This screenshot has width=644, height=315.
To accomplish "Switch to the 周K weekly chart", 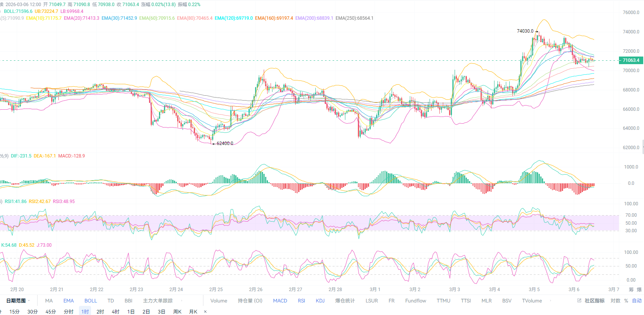I will pos(177,312).
